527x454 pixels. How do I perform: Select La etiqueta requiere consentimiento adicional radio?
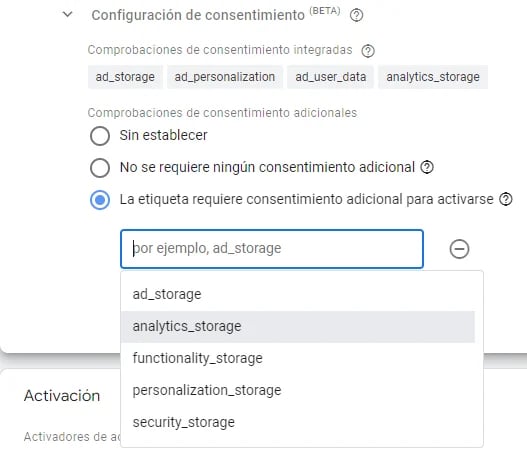100,200
